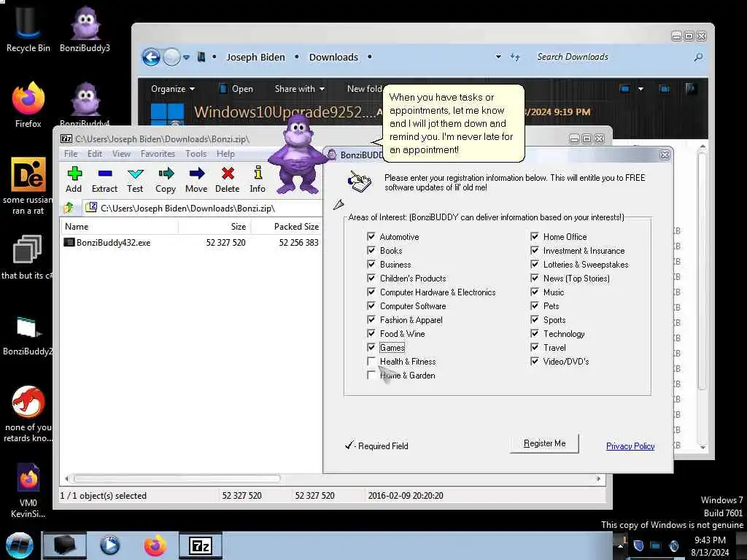
Task: Uncheck Lotteries & Sweepstakes checkbox
Action: (x=535, y=264)
